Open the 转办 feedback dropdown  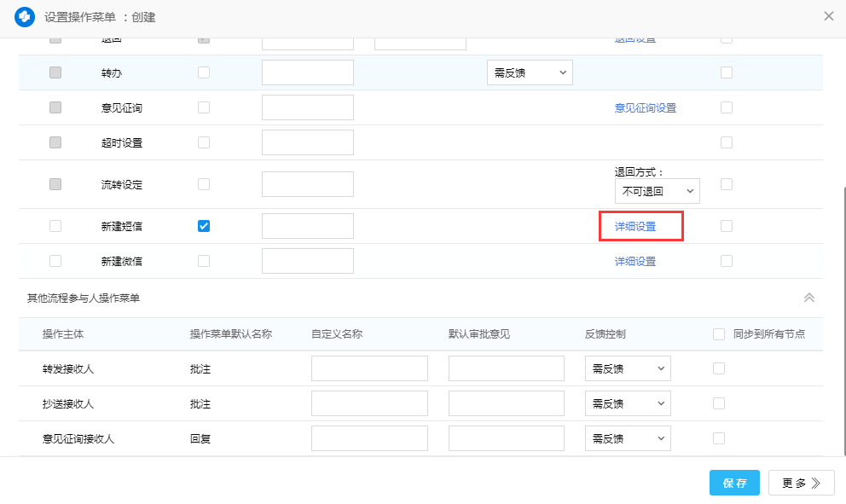pyautogui.click(x=530, y=72)
